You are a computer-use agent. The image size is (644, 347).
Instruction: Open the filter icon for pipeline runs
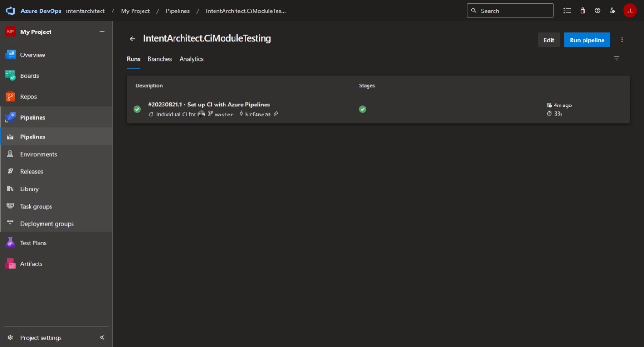coord(616,58)
